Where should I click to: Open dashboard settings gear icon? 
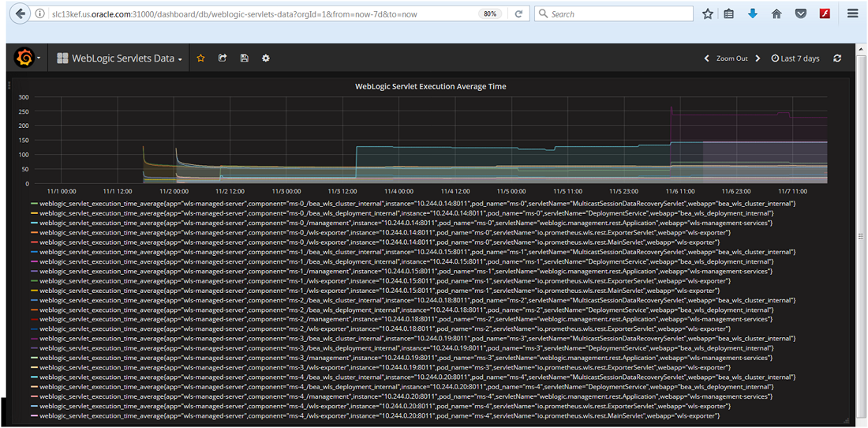pos(266,58)
